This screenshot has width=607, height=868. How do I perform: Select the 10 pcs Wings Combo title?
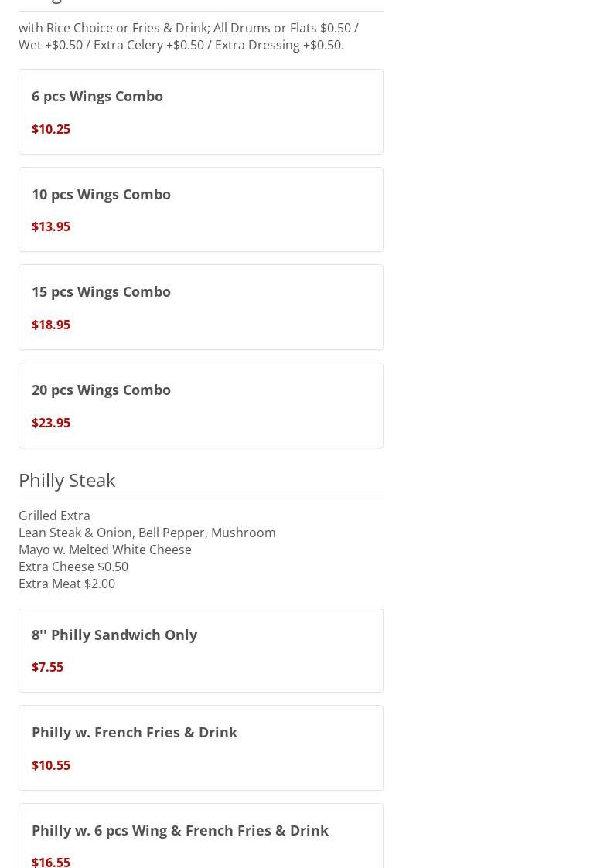tap(101, 194)
